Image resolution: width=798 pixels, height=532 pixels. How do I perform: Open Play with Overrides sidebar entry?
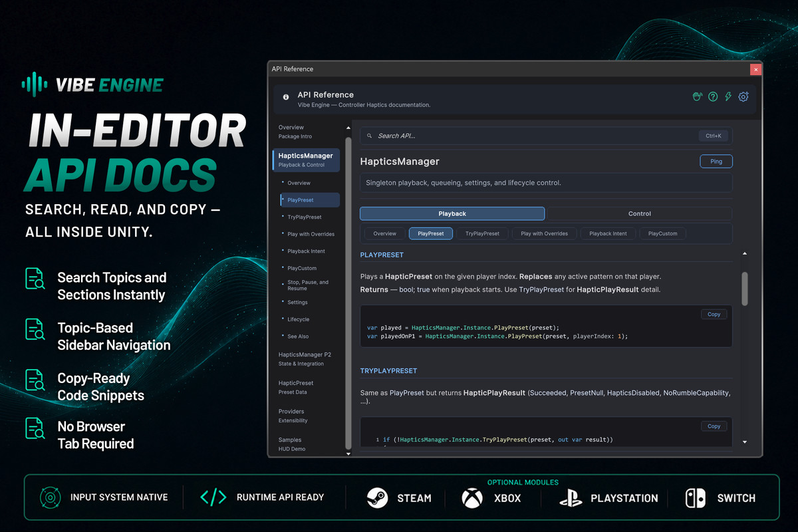point(309,234)
